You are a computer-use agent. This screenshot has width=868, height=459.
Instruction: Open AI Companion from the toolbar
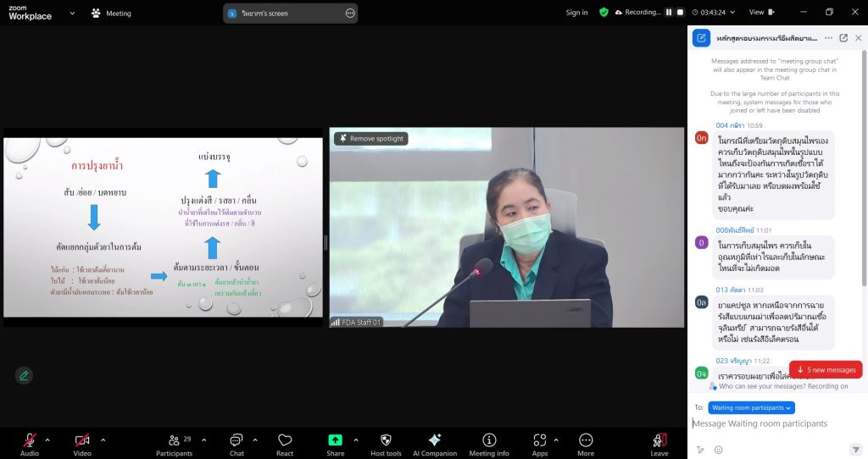click(x=434, y=440)
